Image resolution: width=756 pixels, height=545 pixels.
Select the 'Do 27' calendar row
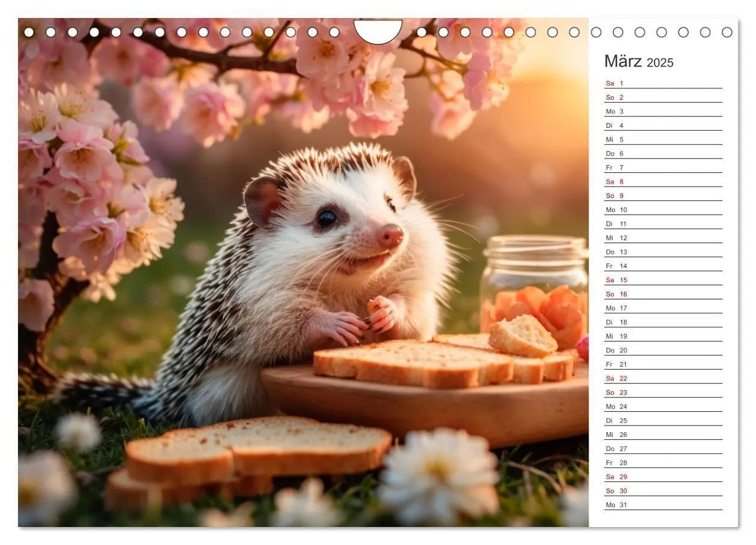(x=663, y=448)
